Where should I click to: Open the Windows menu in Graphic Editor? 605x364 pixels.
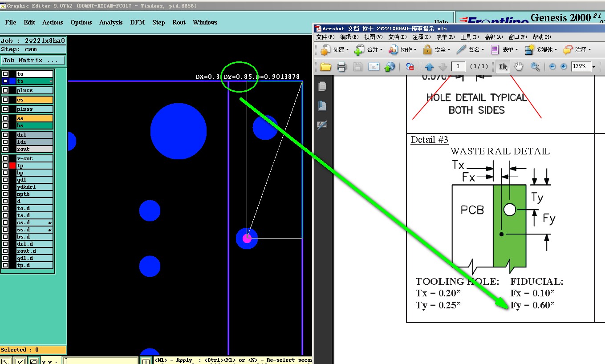coord(205,22)
